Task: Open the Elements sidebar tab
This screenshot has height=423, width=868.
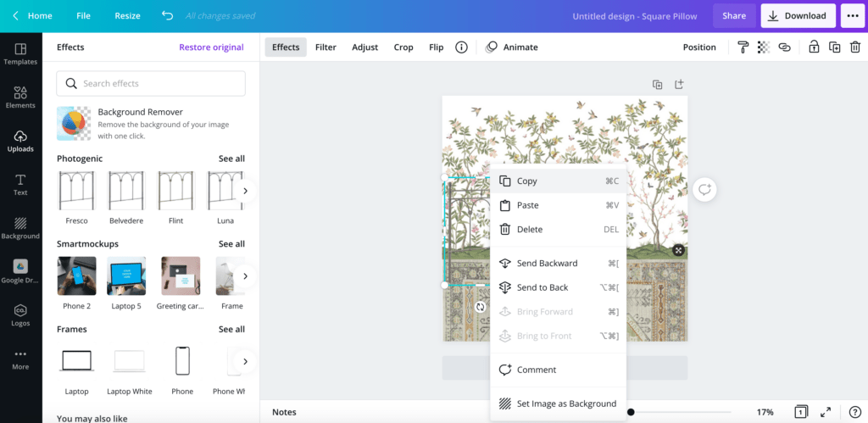Action: 20,97
